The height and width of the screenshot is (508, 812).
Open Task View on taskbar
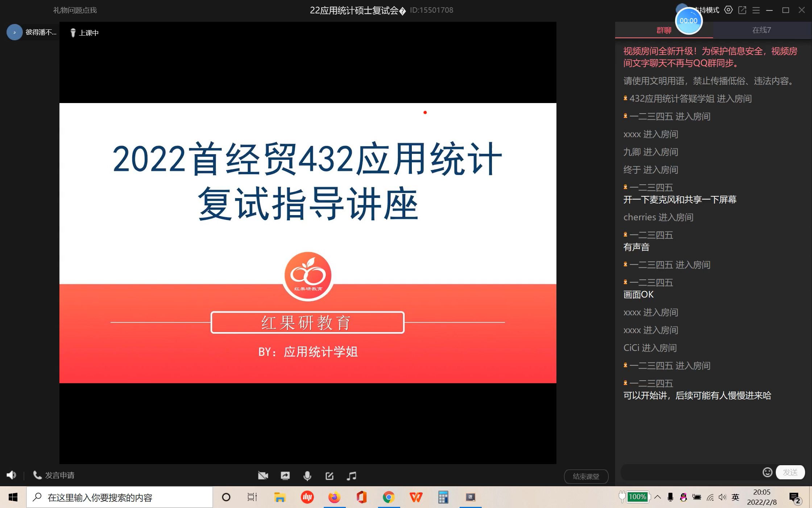coord(252,497)
